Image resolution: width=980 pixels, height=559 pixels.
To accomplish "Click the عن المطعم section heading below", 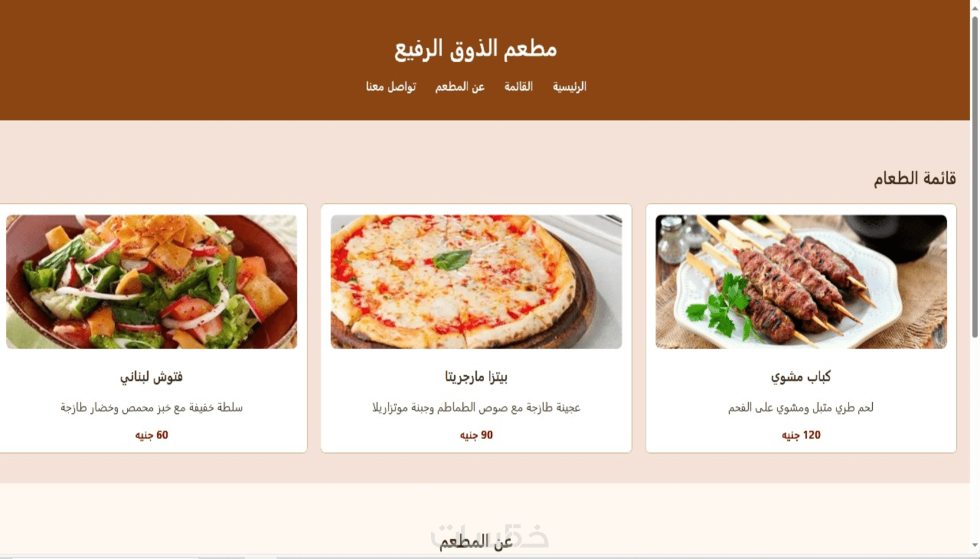I will (x=476, y=542).
